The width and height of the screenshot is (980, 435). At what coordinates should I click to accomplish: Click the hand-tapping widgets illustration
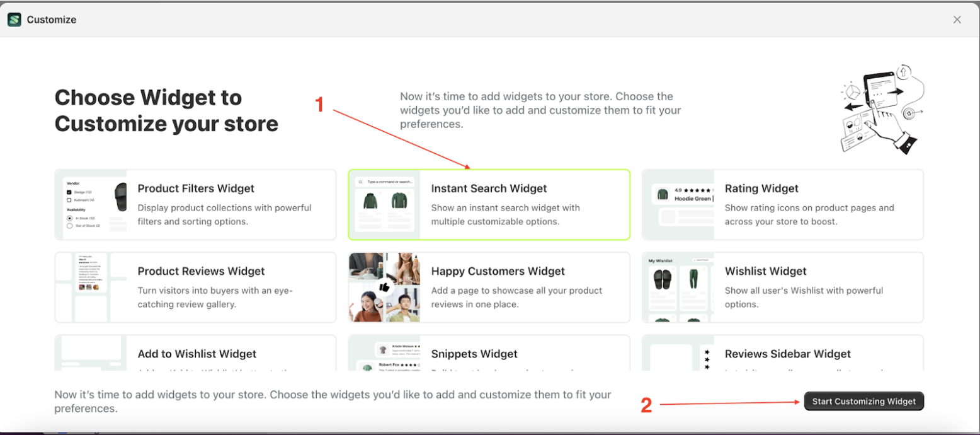(x=880, y=108)
